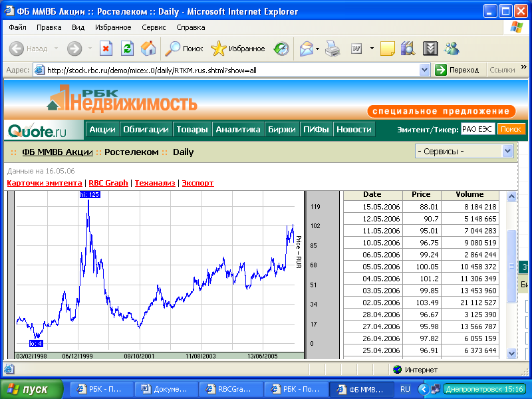Click the Back arrow icon
This screenshot has width=532, height=399.
coord(16,49)
